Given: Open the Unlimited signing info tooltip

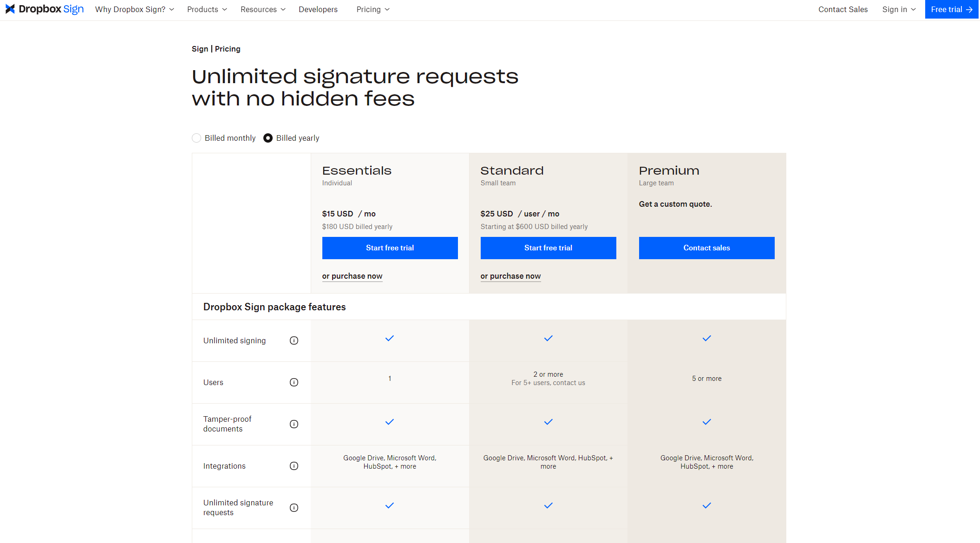Looking at the screenshot, I should pos(294,340).
